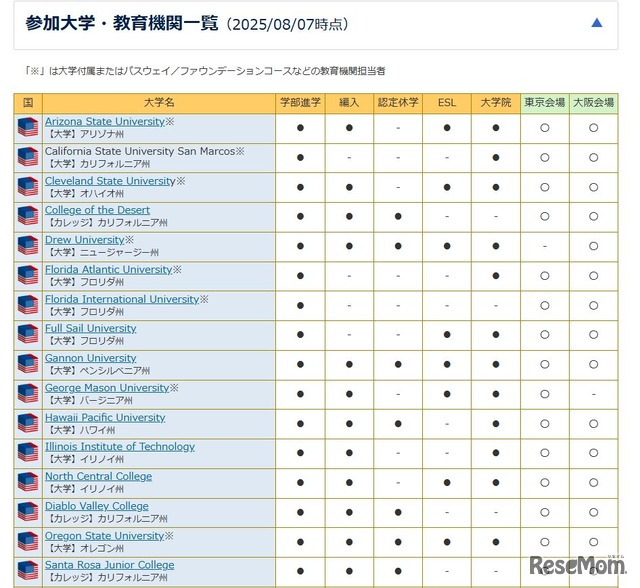Click the US flag icon beside North Central College

(x=28, y=482)
